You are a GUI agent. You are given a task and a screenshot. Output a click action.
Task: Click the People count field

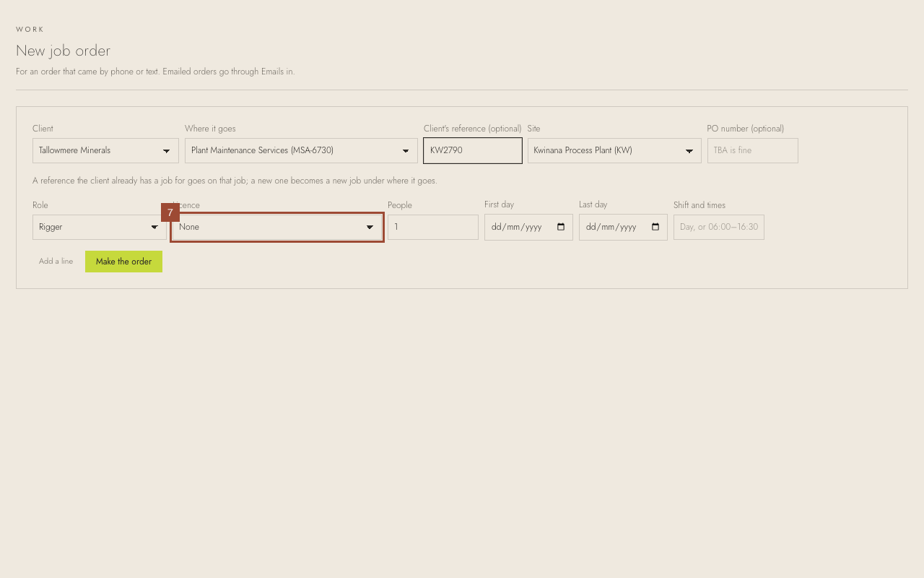click(433, 227)
